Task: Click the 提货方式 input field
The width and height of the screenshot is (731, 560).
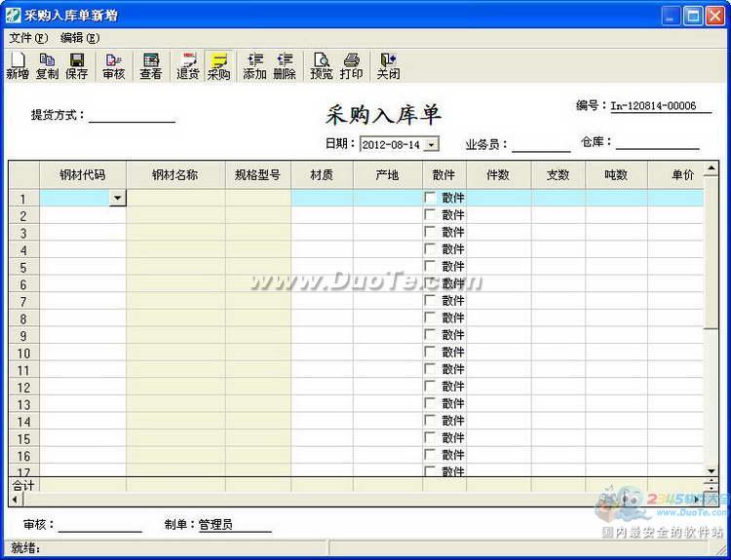Action: (132, 115)
